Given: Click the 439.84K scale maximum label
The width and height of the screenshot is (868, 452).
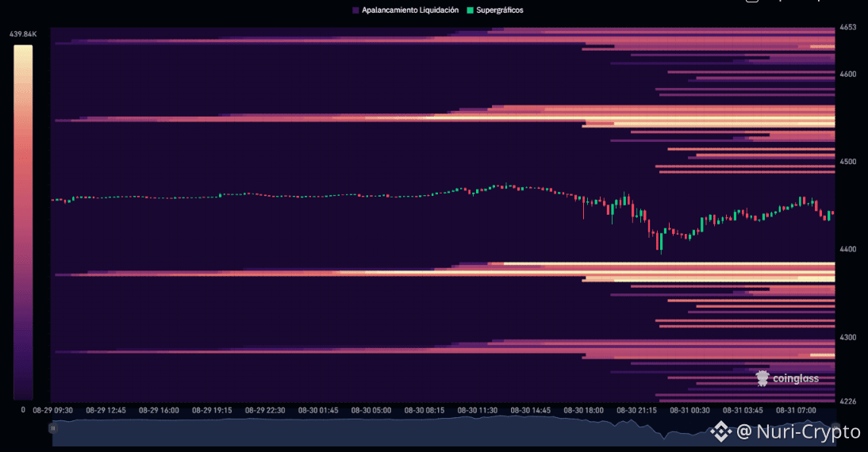Looking at the screenshot, I should (x=23, y=34).
